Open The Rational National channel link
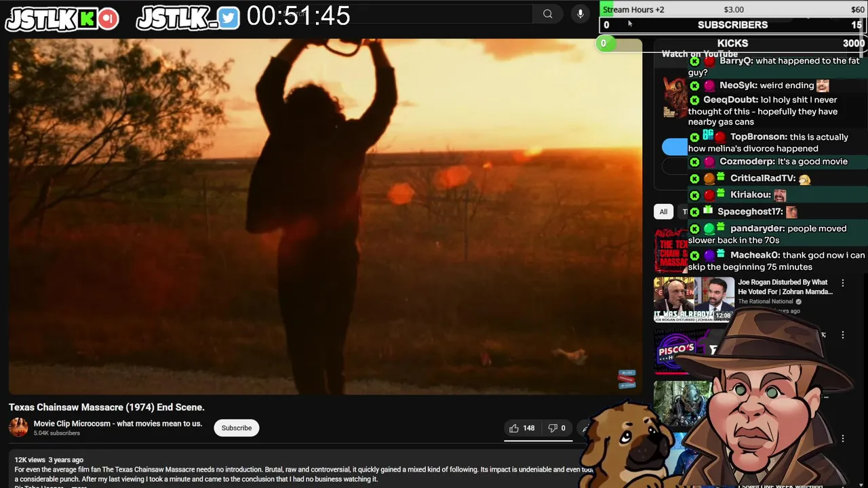 766,302
